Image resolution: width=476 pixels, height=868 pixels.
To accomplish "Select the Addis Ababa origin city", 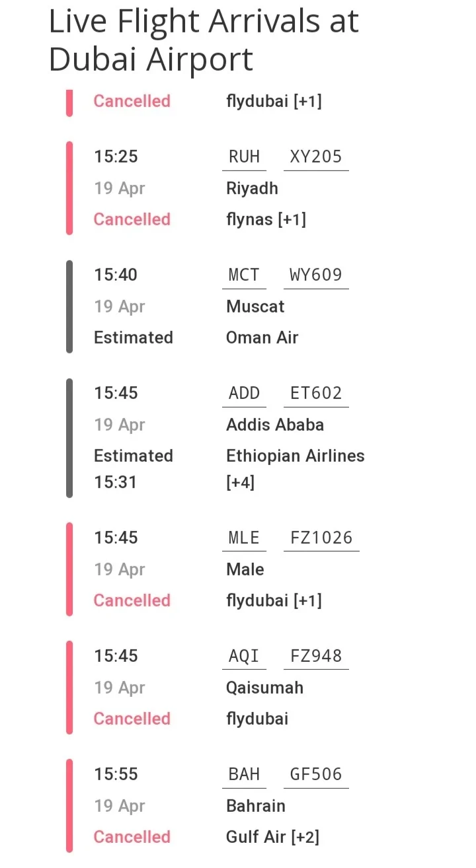I will [x=275, y=425].
